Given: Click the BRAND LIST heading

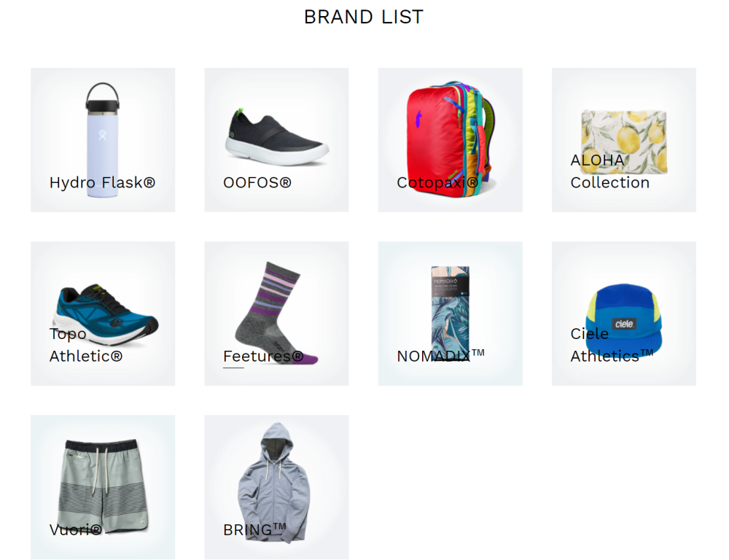Looking at the screenshot, I should (364, 17).
